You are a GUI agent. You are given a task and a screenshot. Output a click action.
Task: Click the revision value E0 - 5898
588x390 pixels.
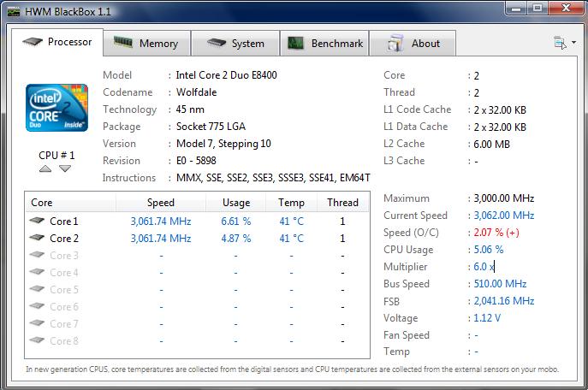pyautogui.click(x=196, y=161)
